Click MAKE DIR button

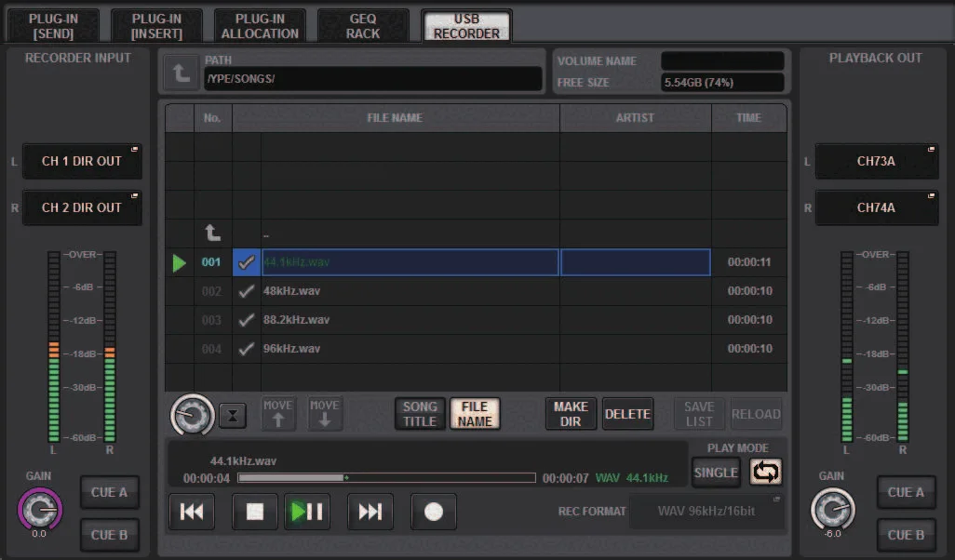tap(571, 414)
